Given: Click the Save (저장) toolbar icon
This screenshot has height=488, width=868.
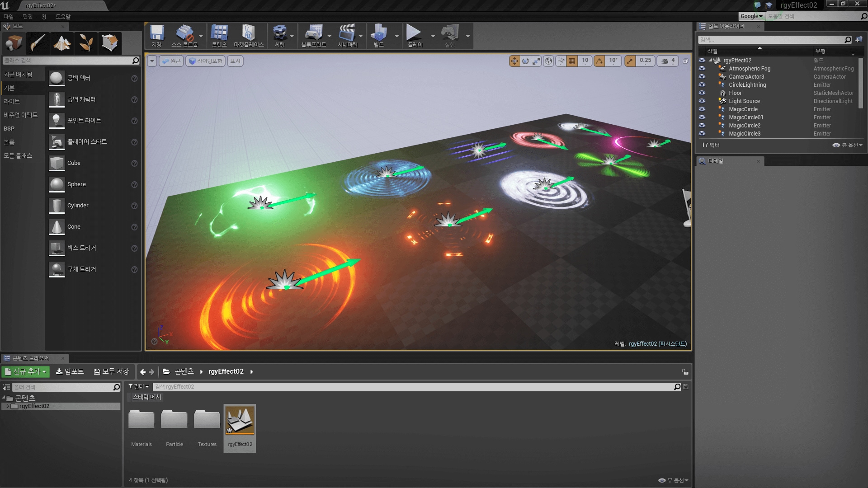Looking at the screenshot, I should [157, 36].
